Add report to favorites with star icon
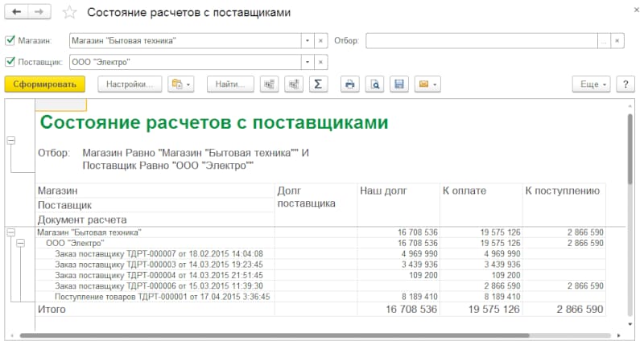This screenshot has height=345, width=644. coord(69,13)
